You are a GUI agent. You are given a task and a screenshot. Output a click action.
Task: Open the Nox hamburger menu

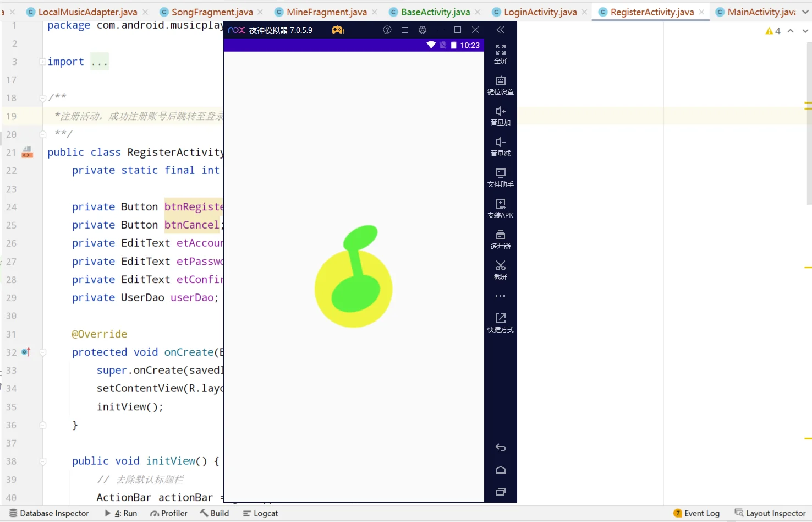(x=405, y=30)
